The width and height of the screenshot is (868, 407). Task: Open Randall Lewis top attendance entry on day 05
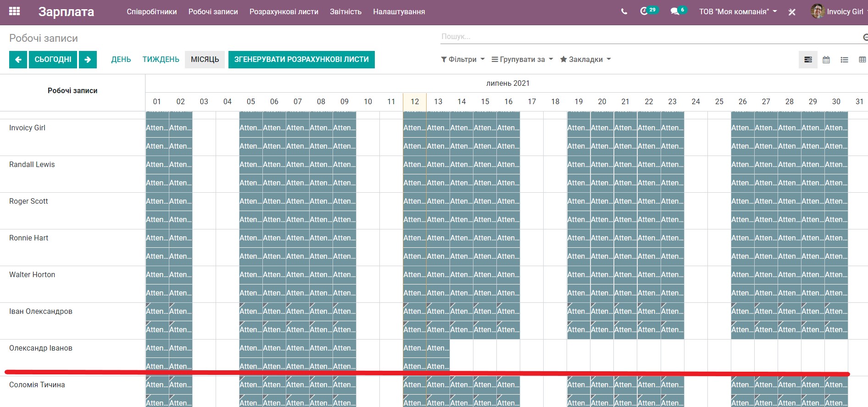(x=251, y=165)
